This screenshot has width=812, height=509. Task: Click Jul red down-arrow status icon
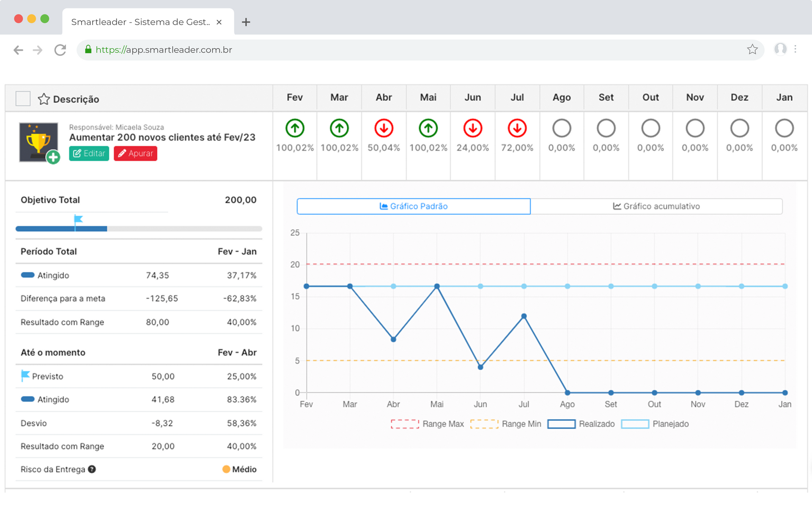coord(517,128)
